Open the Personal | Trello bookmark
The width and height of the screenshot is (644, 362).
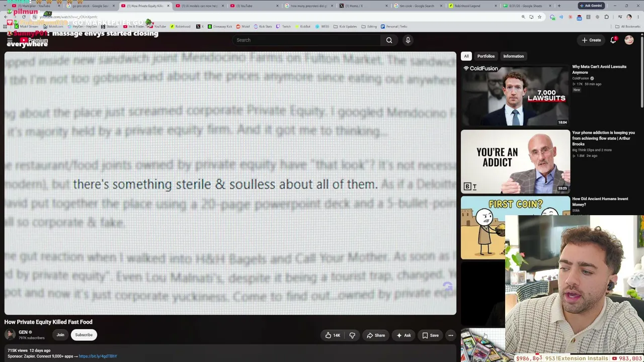tap(394, 27)
